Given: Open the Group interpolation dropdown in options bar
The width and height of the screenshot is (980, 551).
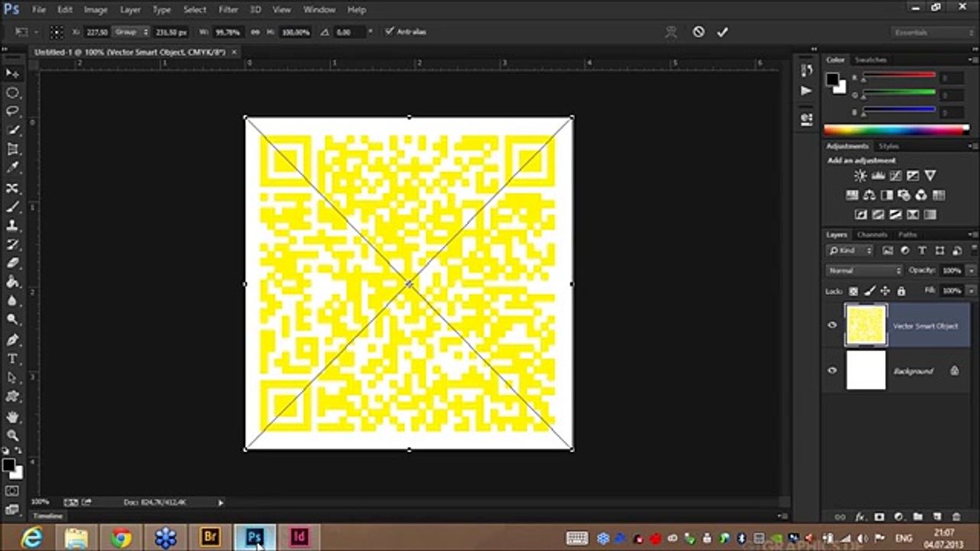Looking at the screenshot, I should [x=131, y=32].
